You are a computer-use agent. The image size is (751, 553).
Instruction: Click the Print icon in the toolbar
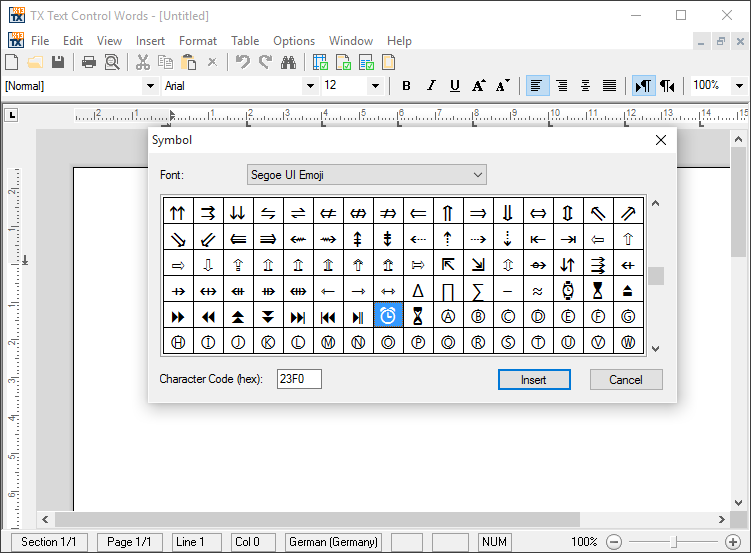click(88, 62)
